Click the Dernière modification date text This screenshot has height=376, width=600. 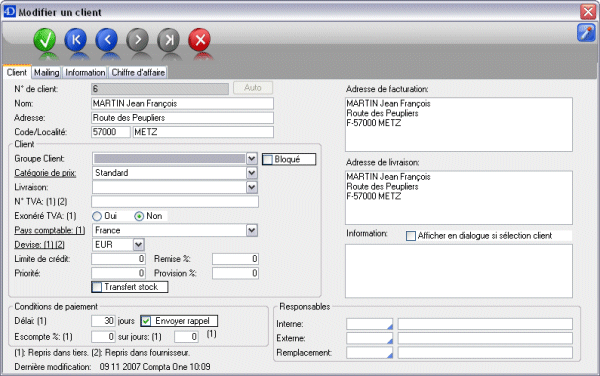155,367
